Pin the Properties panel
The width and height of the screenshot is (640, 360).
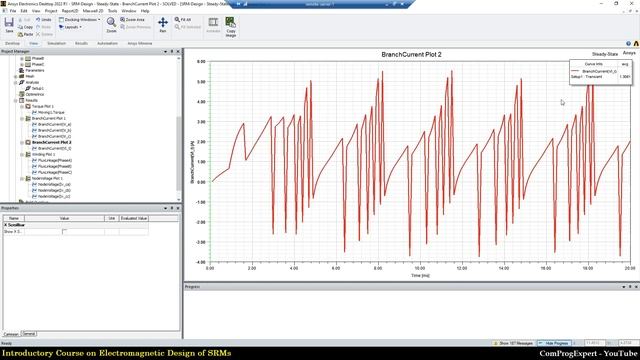pyautogui.click(x=172, y=208)
